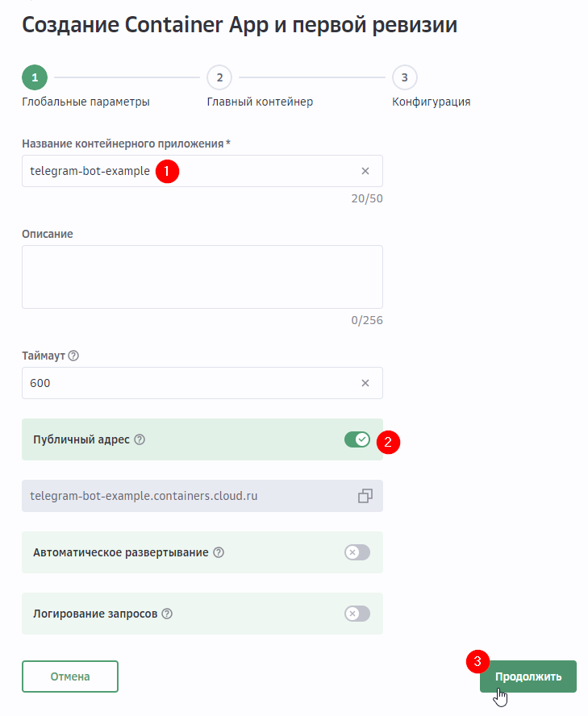Click the generated public address field
The height and width of the screenshot is (716, 588).
tap(186, 496)
